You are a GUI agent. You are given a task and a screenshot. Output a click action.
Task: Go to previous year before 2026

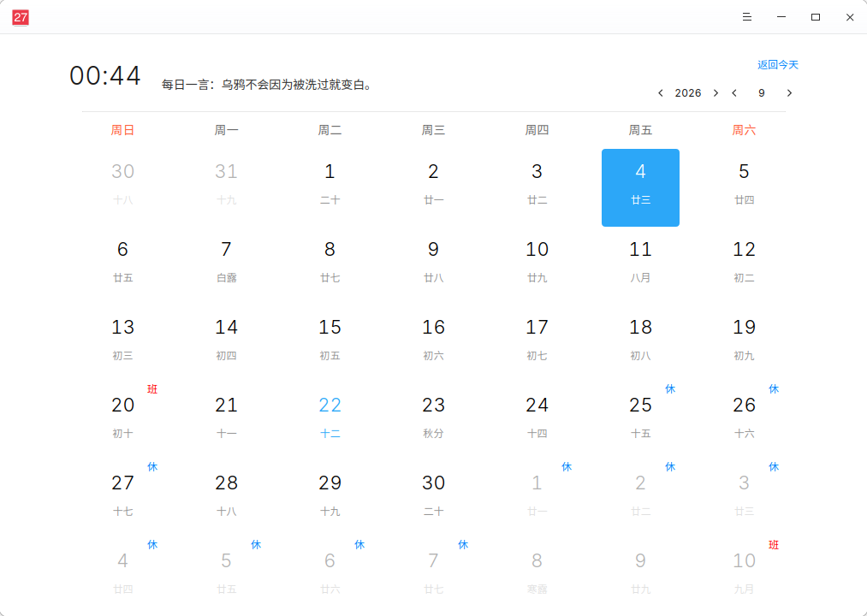(660, 93)
